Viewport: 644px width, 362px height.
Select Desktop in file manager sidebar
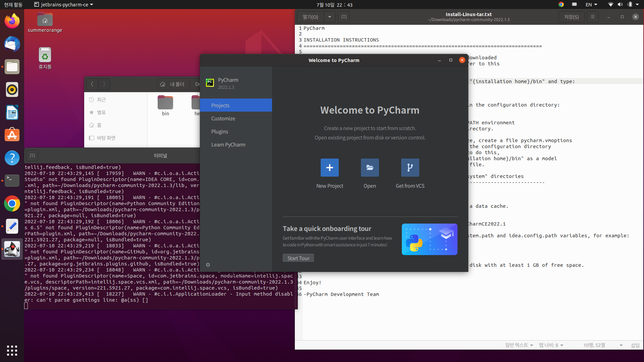pos(115,138)
